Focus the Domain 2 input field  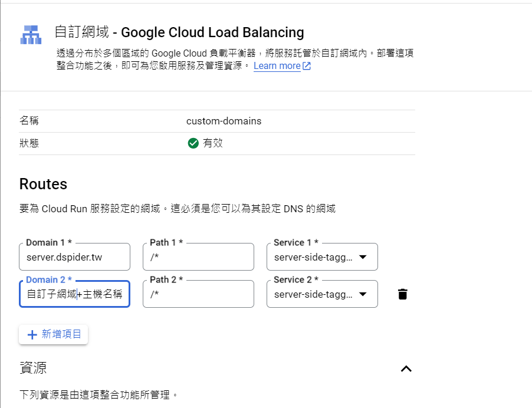[x=75, y=294]
